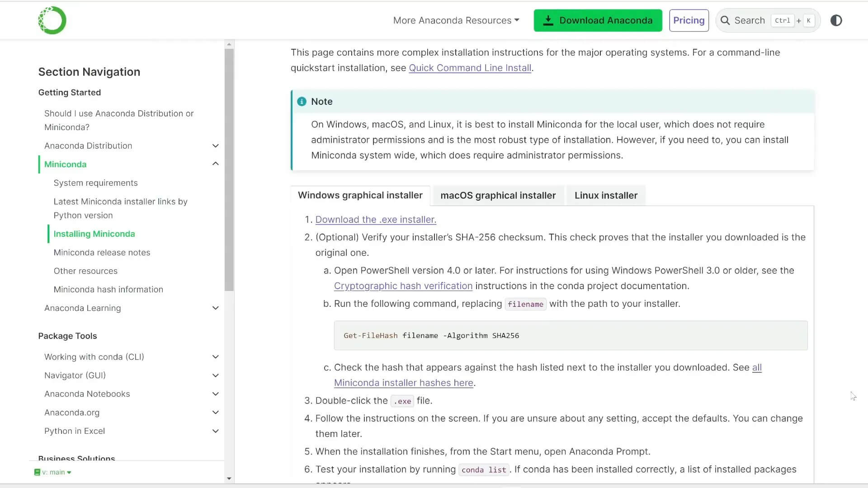Click the Download Anaconda button
This screenshot has height=488, width=868.
(597, 20)
